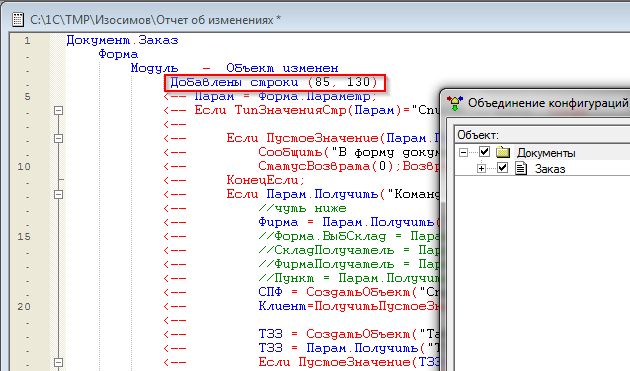Click the ТЗЗ = СоздатьОбъект line
This screenshot has height=371, width=630.
(349, 334)
